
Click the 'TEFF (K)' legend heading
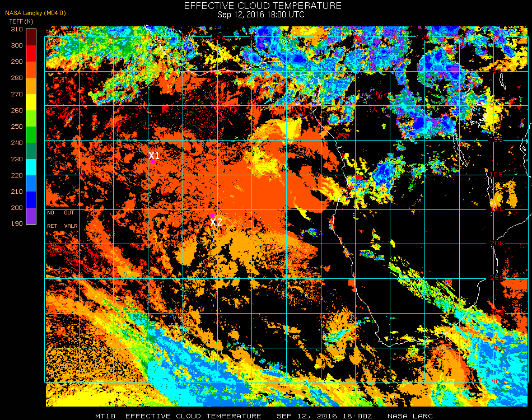tap(21, 21)
